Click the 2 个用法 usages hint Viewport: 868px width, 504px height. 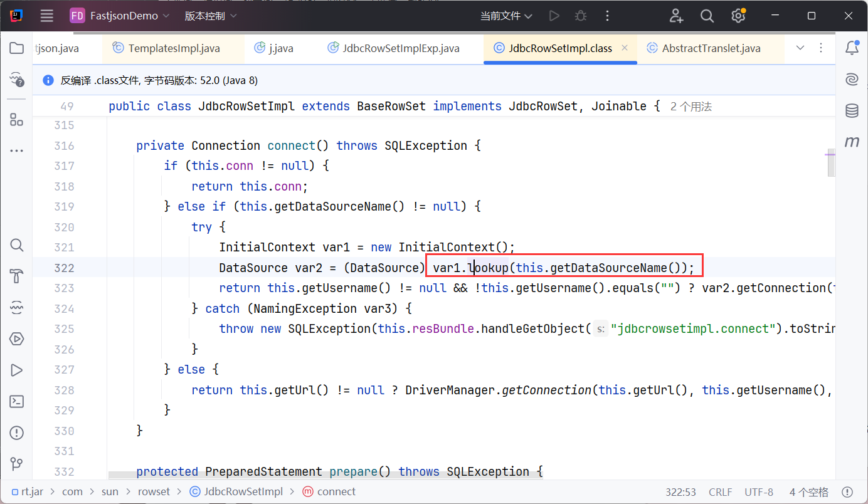coord(691,107)
